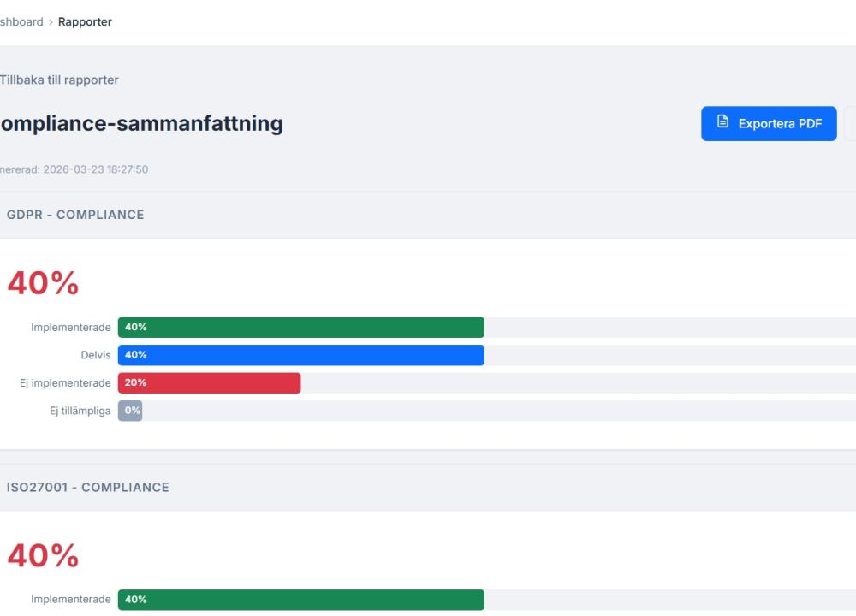The width and height of the screenshot is (856, 616).
Task: Click the Ej tillämpliga row label
Action: point(80,411)
